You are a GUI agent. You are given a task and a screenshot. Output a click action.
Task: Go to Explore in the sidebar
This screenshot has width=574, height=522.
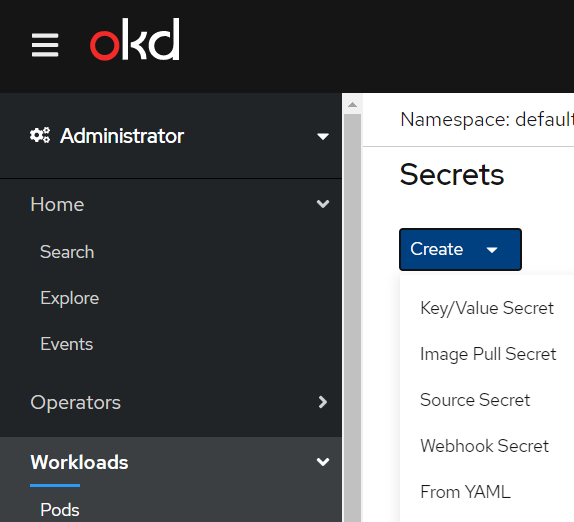click(70, 298)
